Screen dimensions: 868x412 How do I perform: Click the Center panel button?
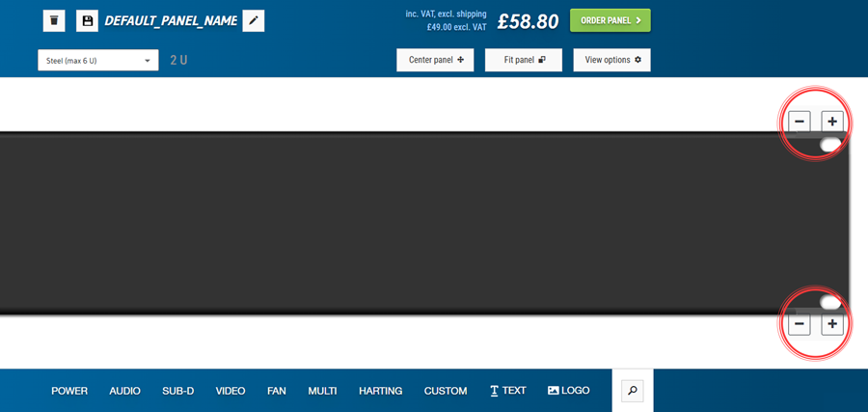[435, 60]
